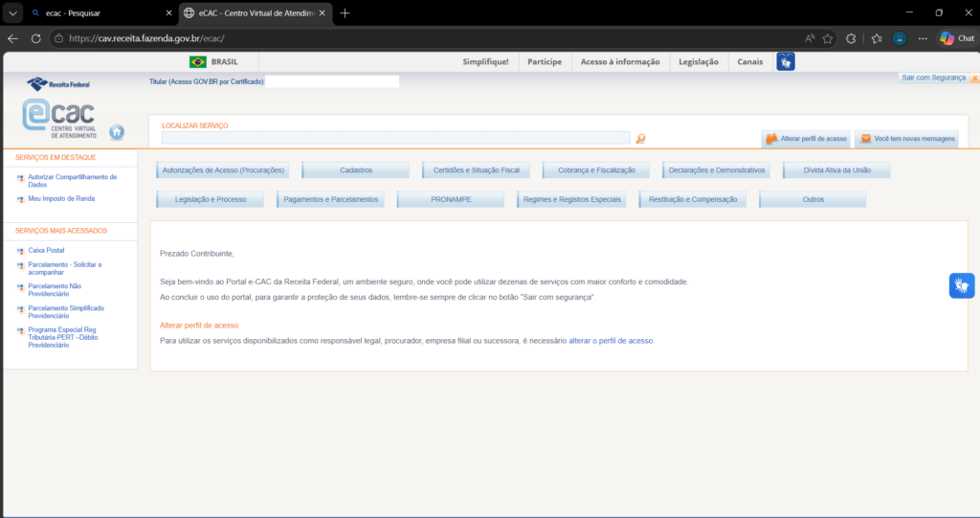980x518 pixels.
Task: Click Alterar perfil de acesso button
Action: pos(806,138)
